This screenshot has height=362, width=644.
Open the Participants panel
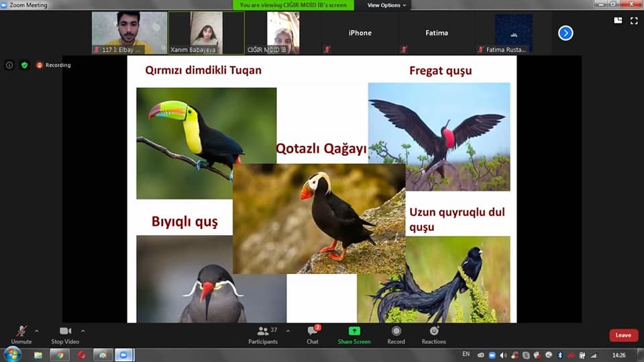[262, 334]
